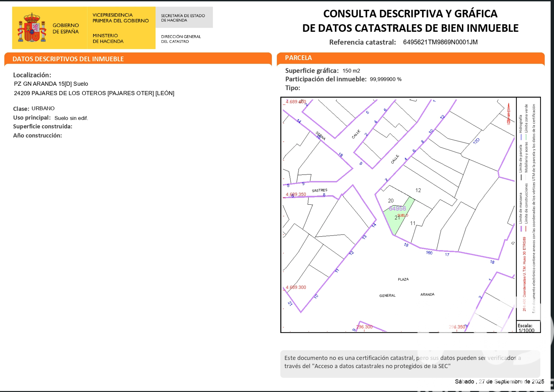
Task: Click the 'Hidrografía' legend entry
Action: click(x=521, y=128)
